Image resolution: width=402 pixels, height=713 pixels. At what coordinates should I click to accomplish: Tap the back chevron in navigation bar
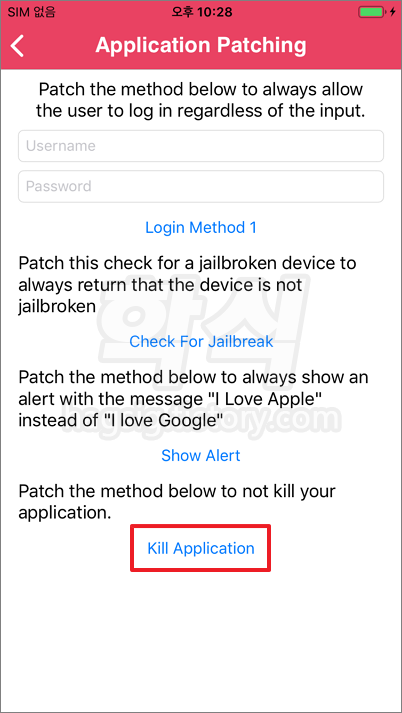tap(17, 46)
